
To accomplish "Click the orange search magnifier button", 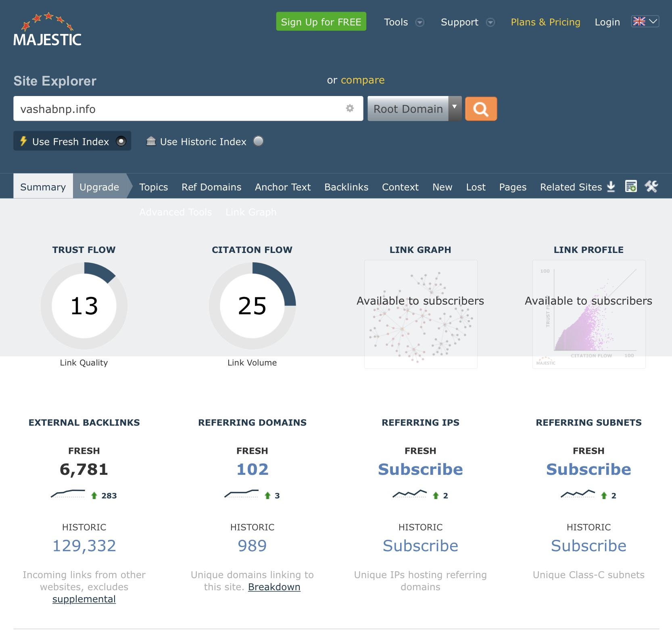I will (481, 109).
